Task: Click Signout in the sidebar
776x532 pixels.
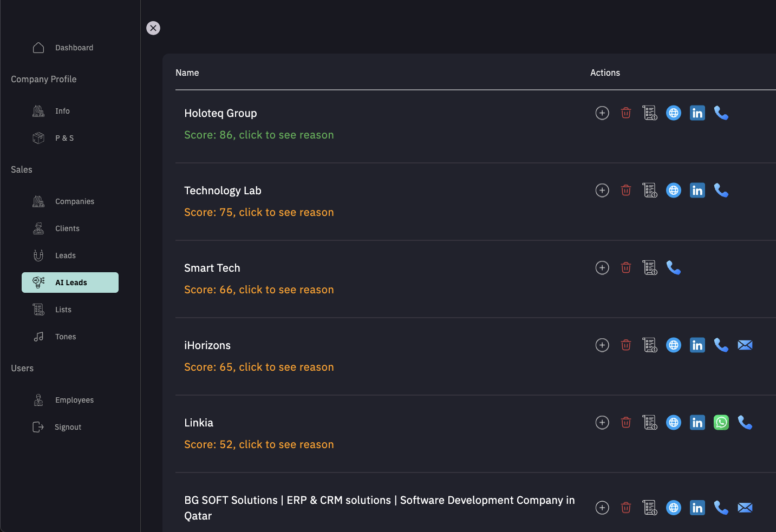Action: pyautogui.click(x=68, y=427)
